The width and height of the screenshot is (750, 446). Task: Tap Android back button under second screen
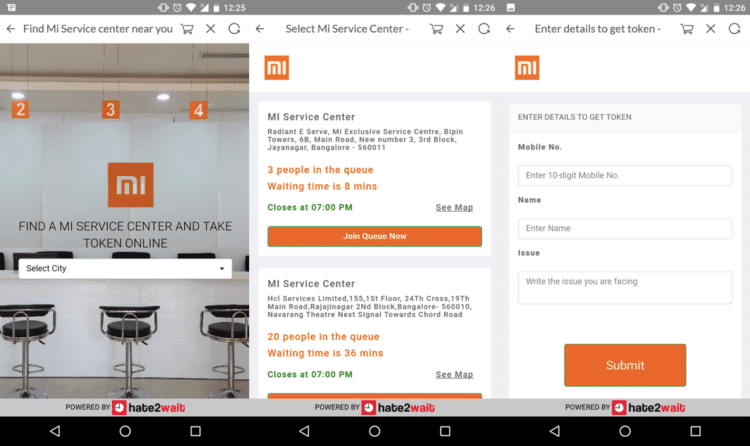click(304, 431)
